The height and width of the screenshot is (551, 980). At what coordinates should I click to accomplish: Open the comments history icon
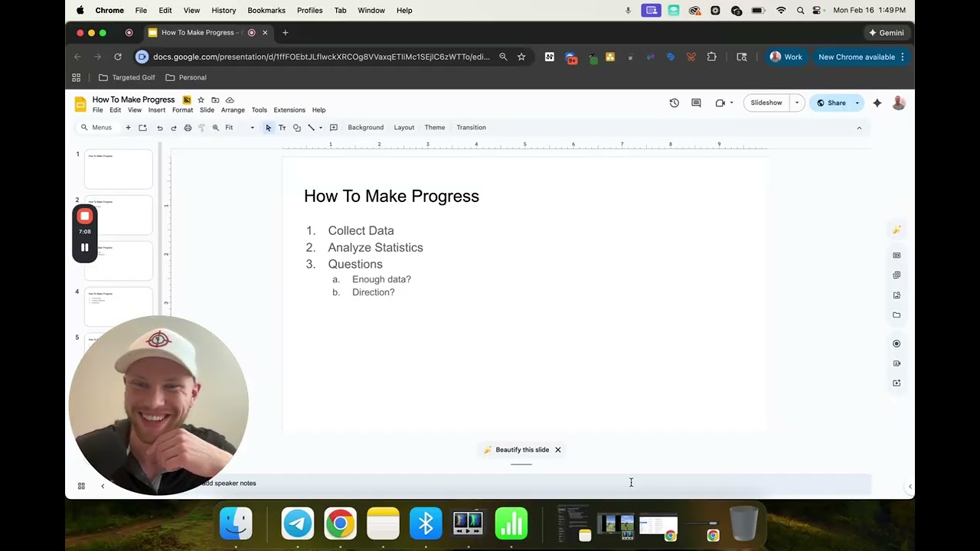696,103
